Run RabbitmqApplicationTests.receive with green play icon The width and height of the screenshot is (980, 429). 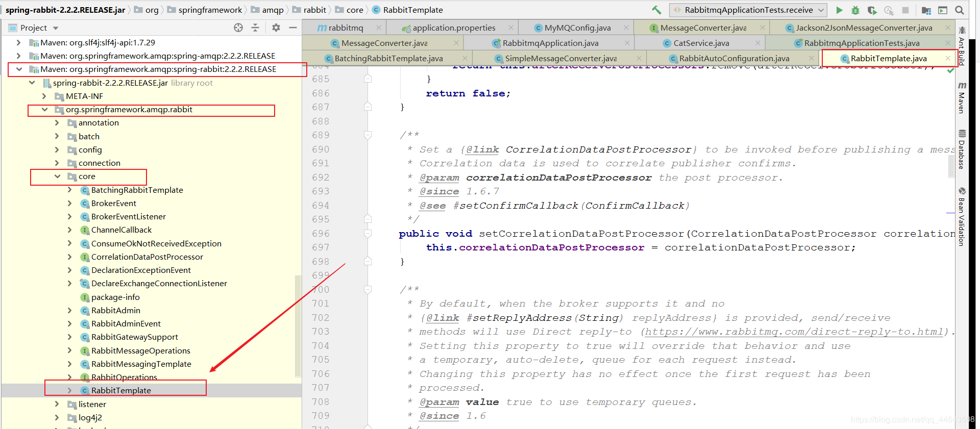click(839, 10)
